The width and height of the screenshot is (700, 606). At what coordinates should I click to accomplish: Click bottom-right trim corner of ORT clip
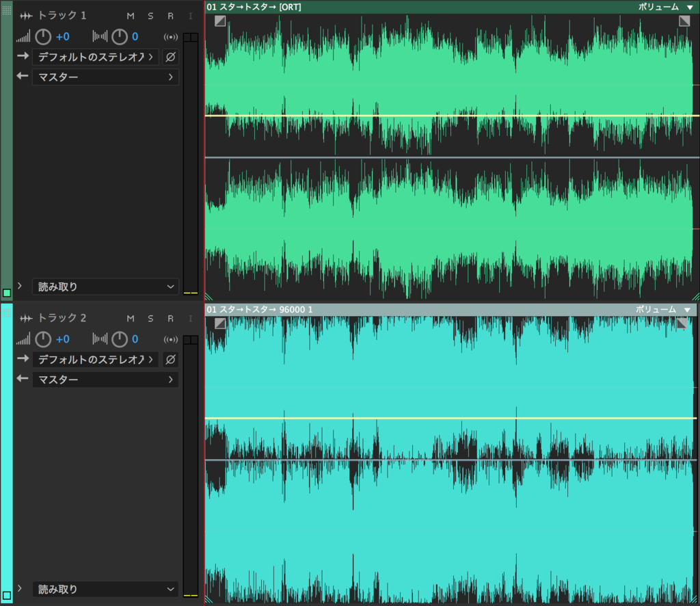point(695,297)
